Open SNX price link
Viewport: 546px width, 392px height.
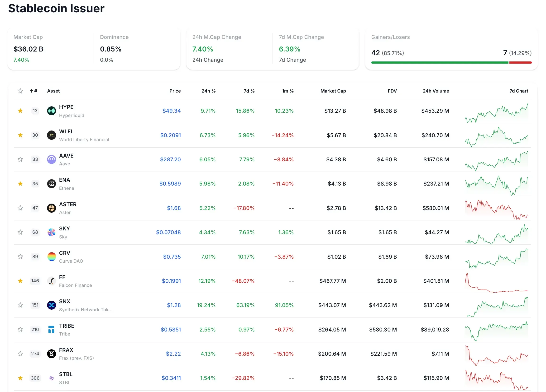(174, 305)
